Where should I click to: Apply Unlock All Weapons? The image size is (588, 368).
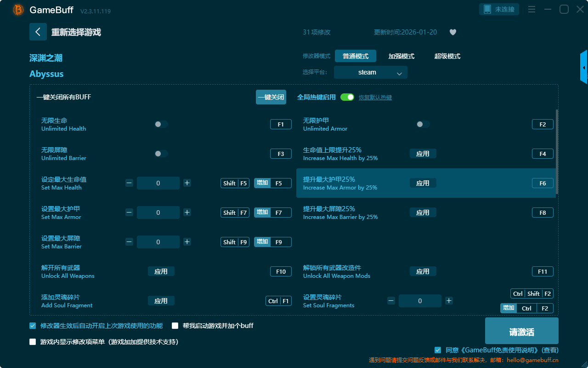161,271
